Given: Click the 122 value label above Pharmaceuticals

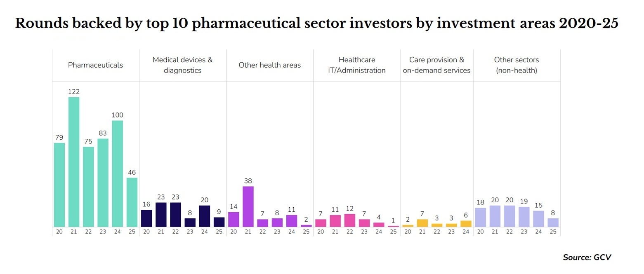Looking at the screenshot, I should (74, 92).
